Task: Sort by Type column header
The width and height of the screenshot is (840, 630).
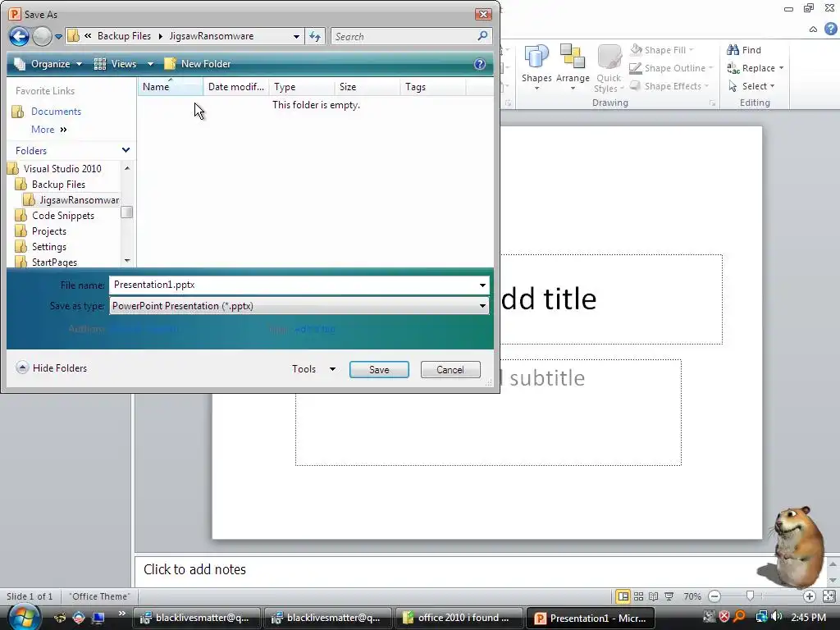Action: pos(302,87)
